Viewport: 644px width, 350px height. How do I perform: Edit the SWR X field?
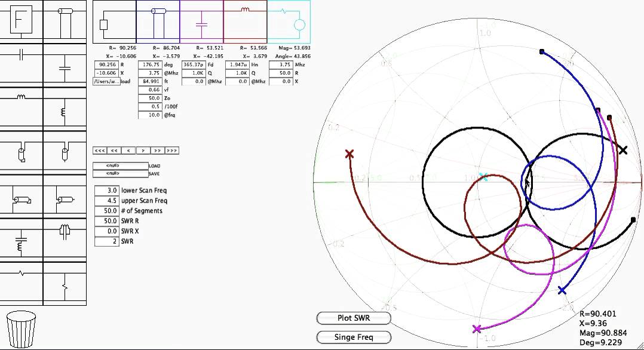coord(107,231)
